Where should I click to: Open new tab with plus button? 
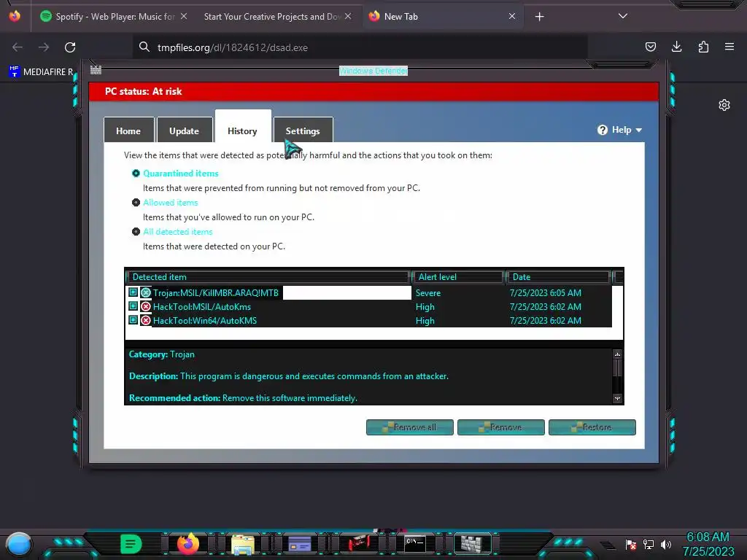point(539,17)
